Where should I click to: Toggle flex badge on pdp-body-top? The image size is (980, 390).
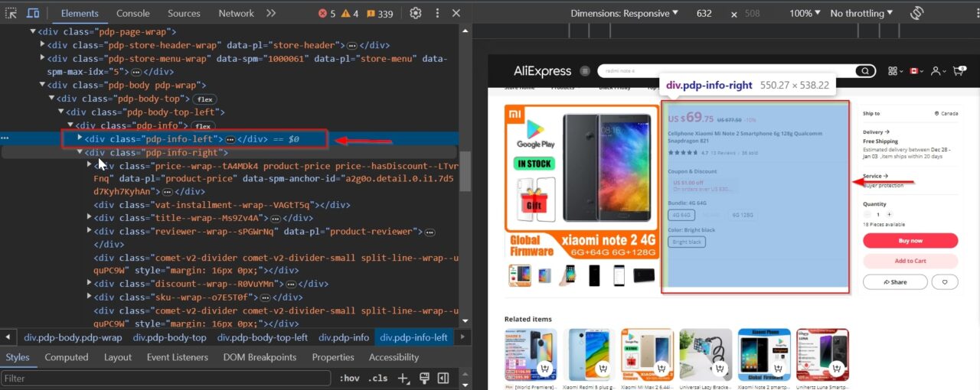[x=204, y=99]
